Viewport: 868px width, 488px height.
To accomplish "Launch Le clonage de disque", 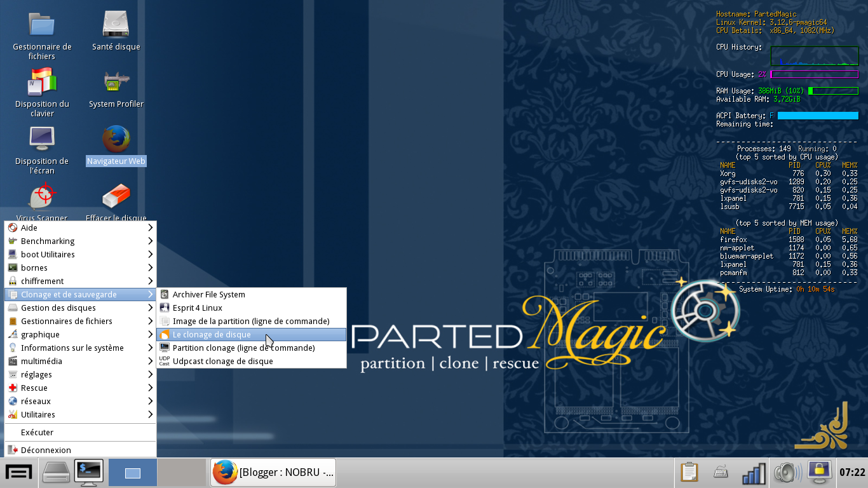I will pyautogui.click(x=252, y=334).
